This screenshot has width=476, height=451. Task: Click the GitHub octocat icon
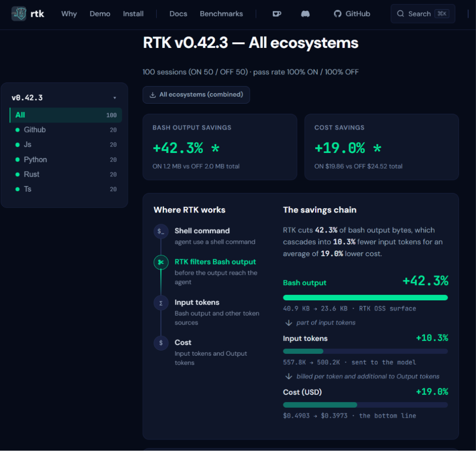pos(337,13)
